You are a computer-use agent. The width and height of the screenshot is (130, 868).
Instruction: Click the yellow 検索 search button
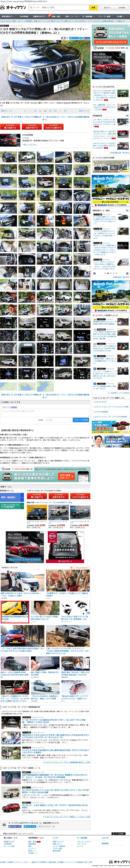tap(93, 7)
